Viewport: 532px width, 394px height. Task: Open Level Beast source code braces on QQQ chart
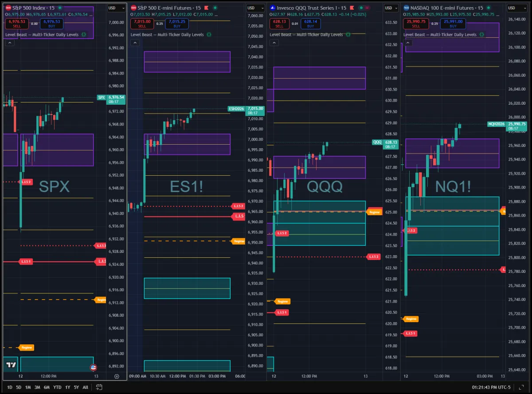[348, 34]
